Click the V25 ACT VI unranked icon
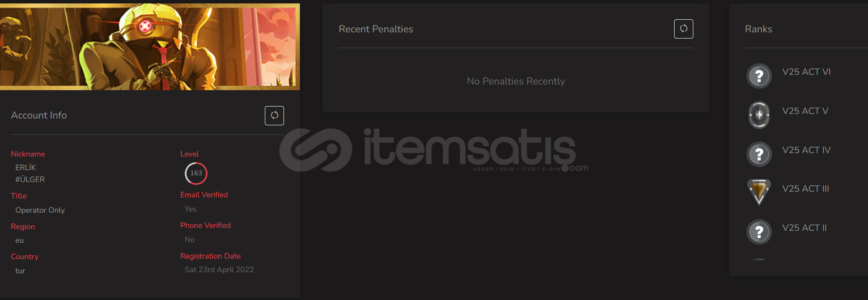 tap(759, 75)
